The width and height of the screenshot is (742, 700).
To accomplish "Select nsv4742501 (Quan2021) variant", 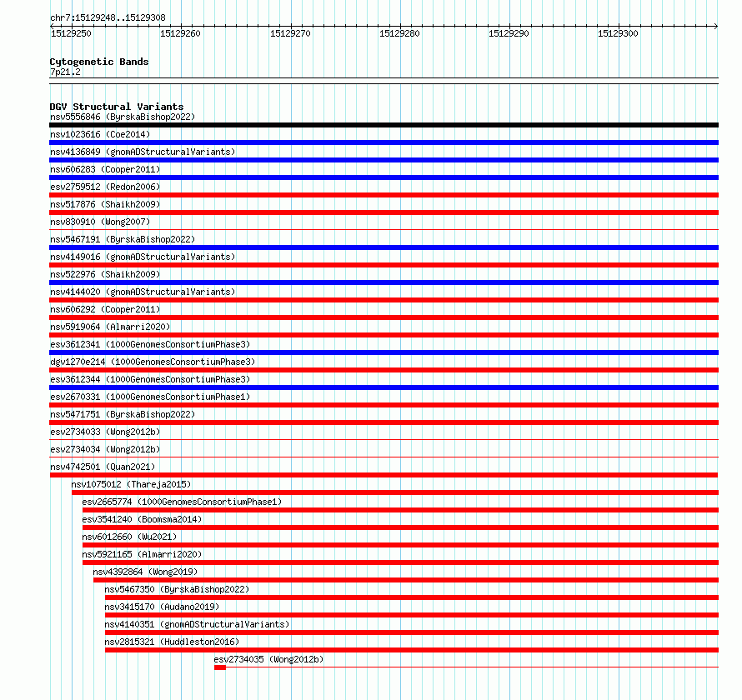I will tap(103, 467).
